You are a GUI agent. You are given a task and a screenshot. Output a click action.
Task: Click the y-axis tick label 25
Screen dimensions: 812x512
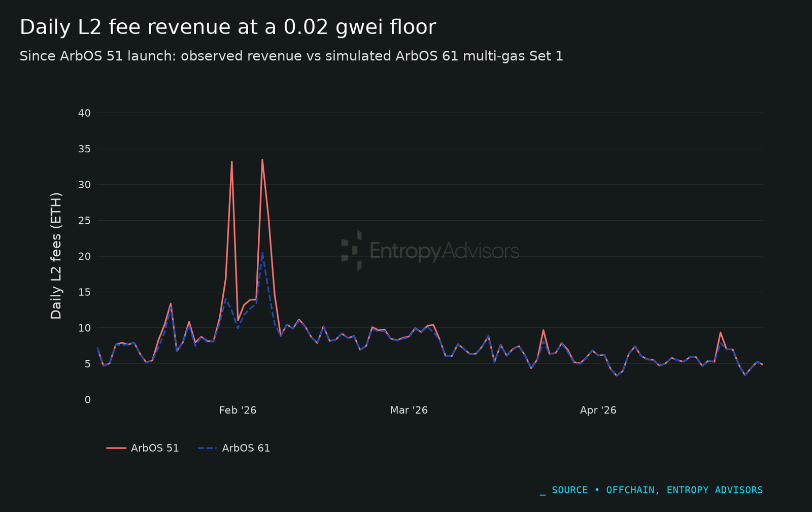84,221
